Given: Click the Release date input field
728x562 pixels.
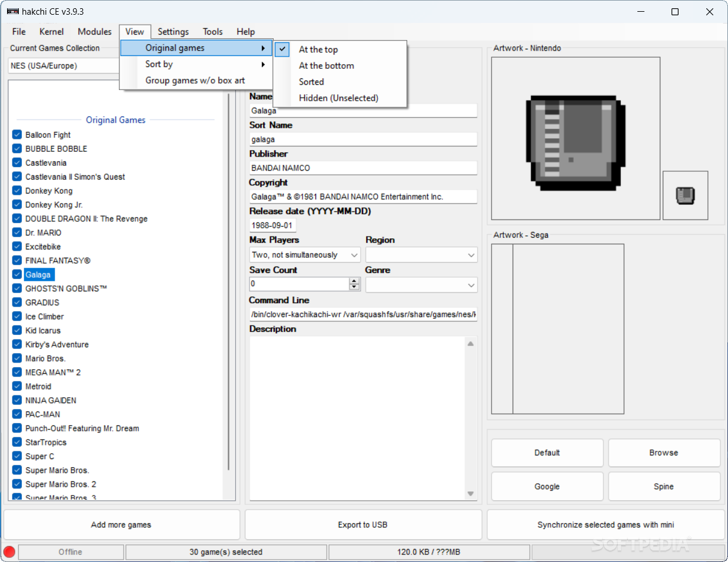Looking at the screenshot, I should [x=272, y=225].
